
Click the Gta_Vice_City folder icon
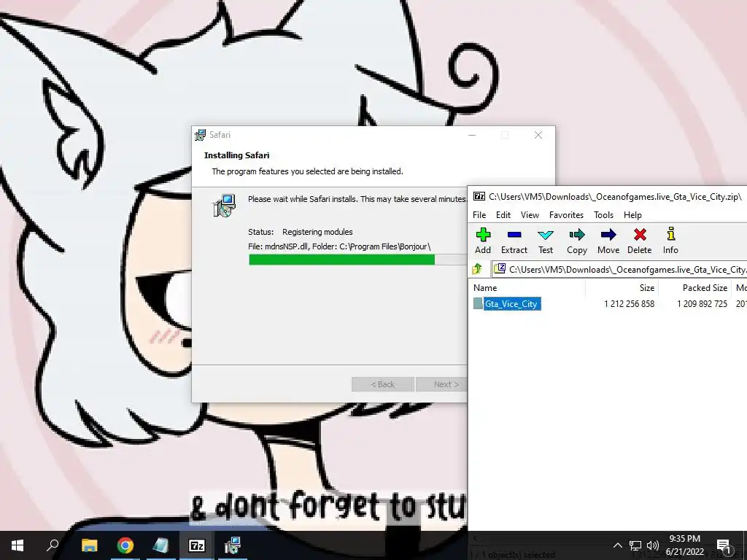478,303
